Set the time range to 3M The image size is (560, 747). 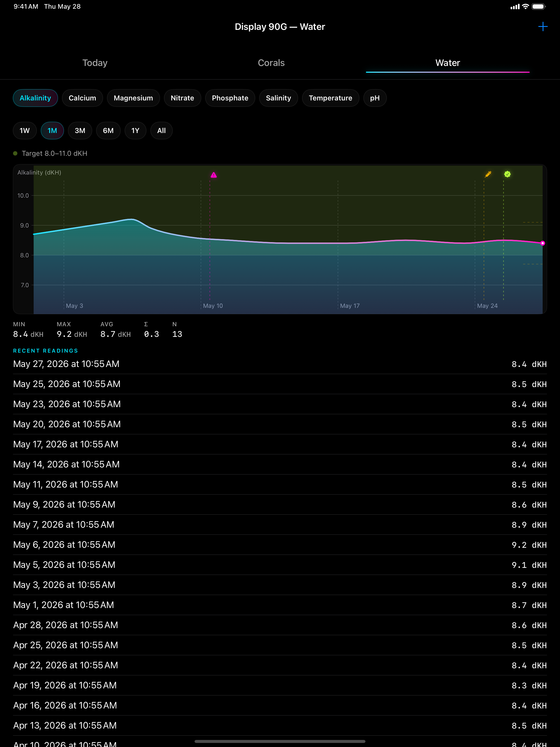point(80,131)
